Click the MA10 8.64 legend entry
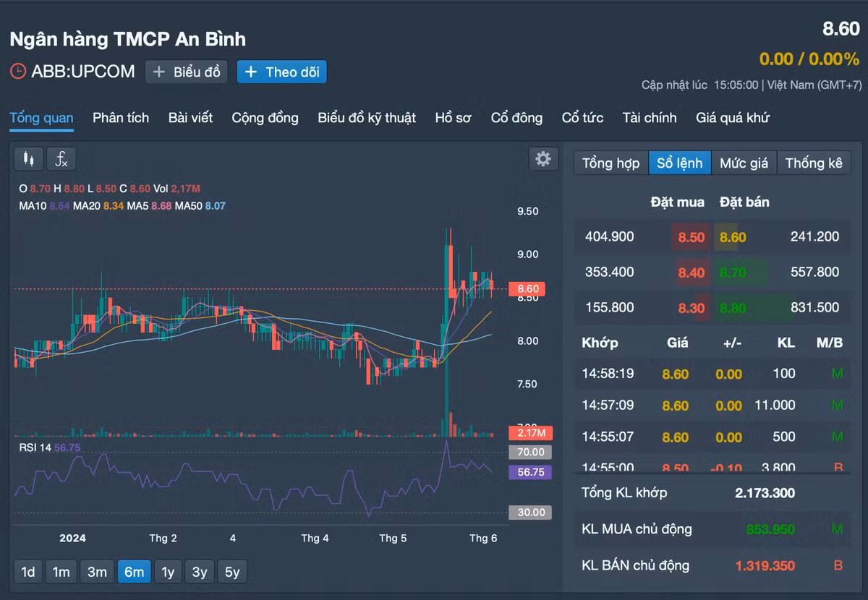 [x=44, y=206]
